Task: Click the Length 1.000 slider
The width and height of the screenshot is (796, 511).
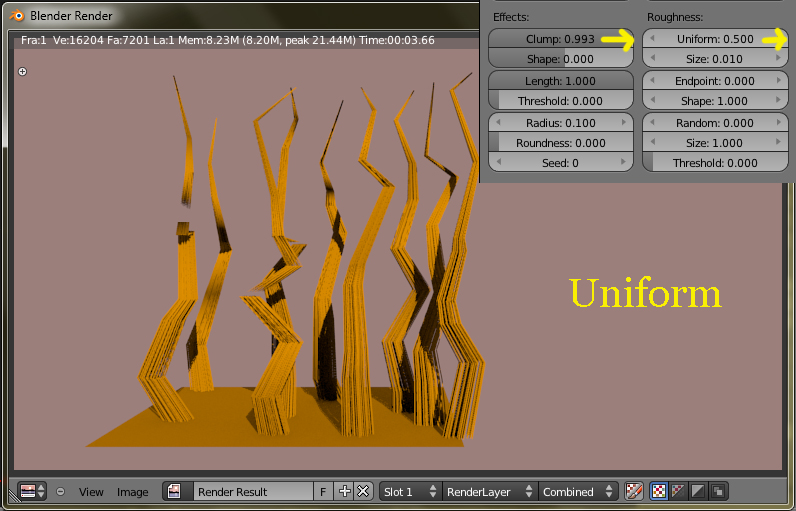Action: 560,81
